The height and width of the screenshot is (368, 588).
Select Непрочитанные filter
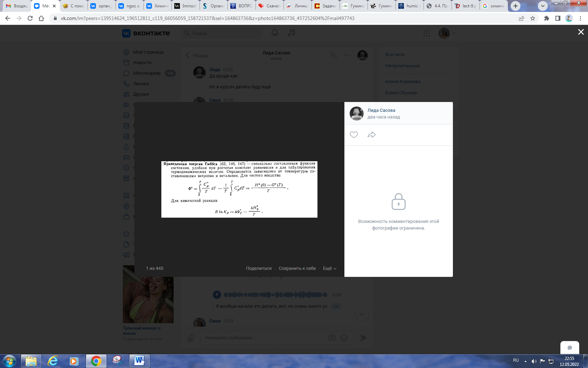point(402,66)
